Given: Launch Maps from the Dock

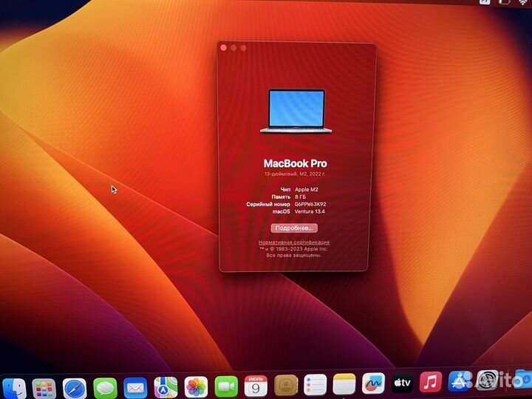Looking at the screenshot, I should 166,387.
